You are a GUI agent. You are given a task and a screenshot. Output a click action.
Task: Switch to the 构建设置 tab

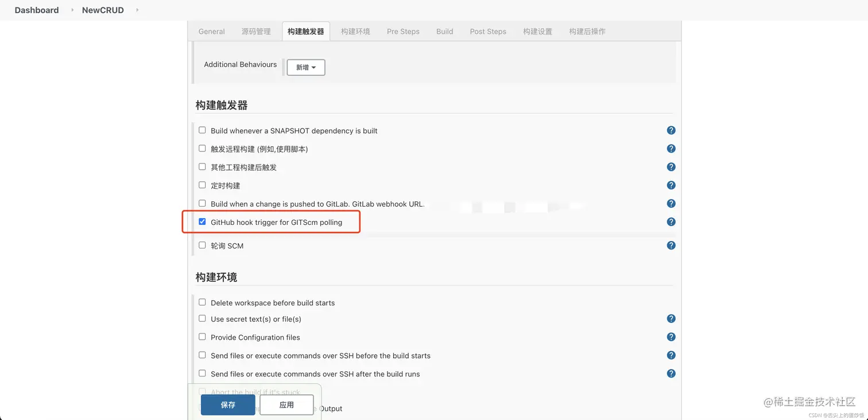pos(537,32)
